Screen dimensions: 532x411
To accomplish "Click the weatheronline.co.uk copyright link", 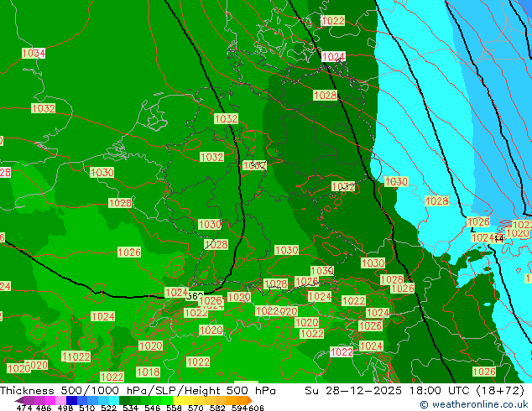I will [x=474, y=404].
